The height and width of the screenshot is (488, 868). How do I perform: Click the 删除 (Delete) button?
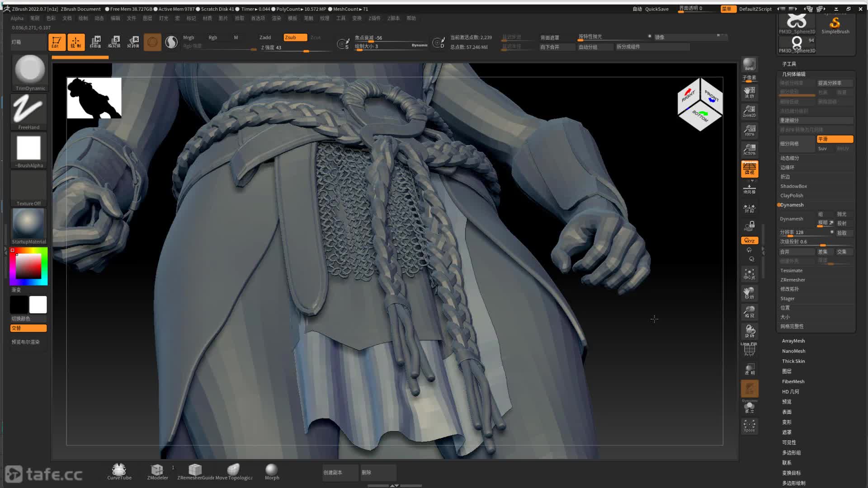(378, 473)
